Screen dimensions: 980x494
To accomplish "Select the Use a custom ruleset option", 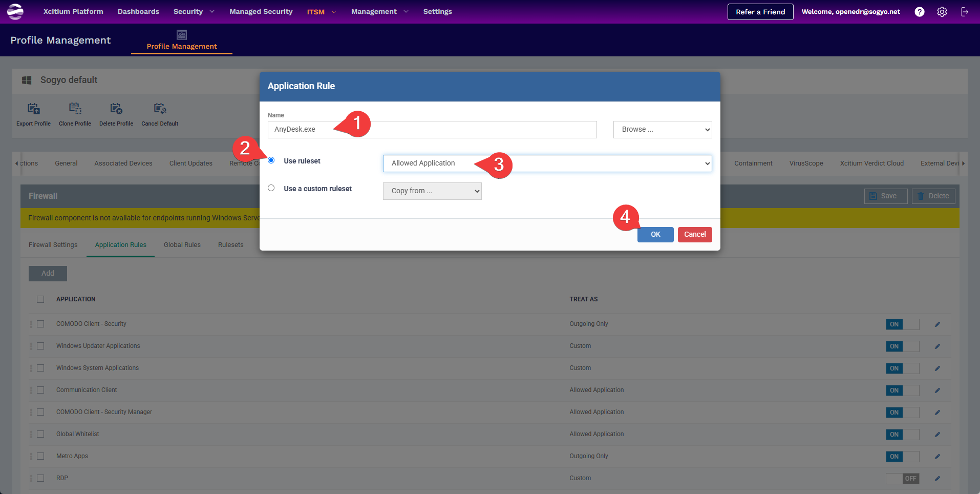I will tap(271, 188).
